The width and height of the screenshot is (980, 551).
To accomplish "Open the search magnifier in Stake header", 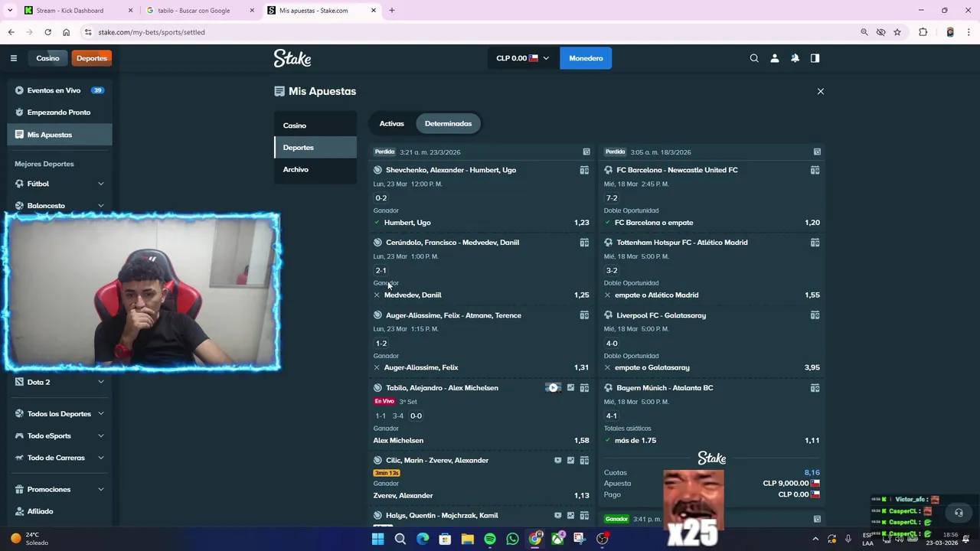I will pos(754,58).
